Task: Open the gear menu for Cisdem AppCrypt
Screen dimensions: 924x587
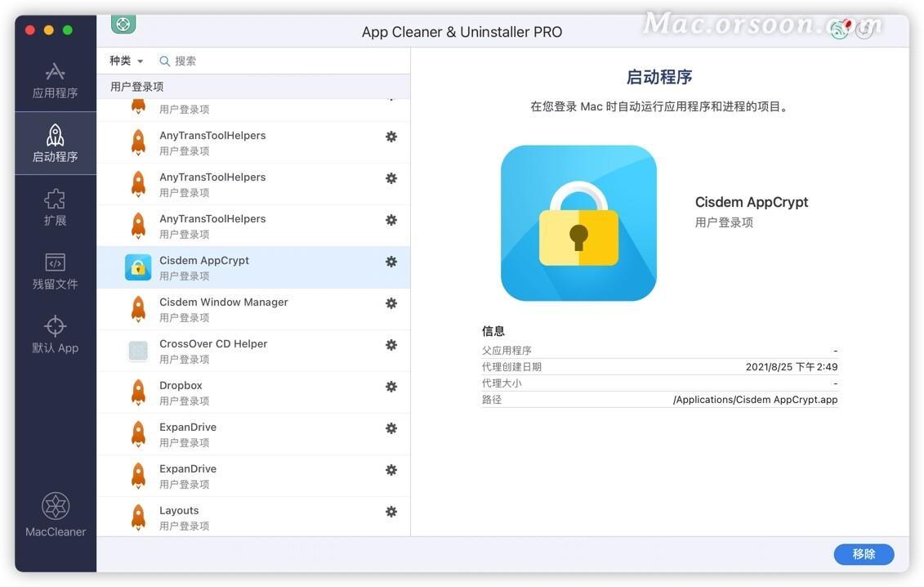Action: [x=391, y=262]
